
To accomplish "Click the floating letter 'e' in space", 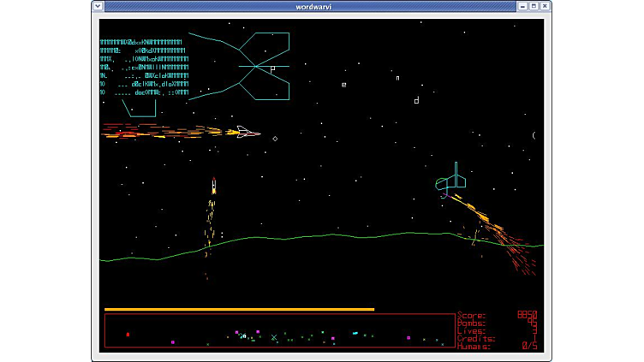I will point(344,85).
